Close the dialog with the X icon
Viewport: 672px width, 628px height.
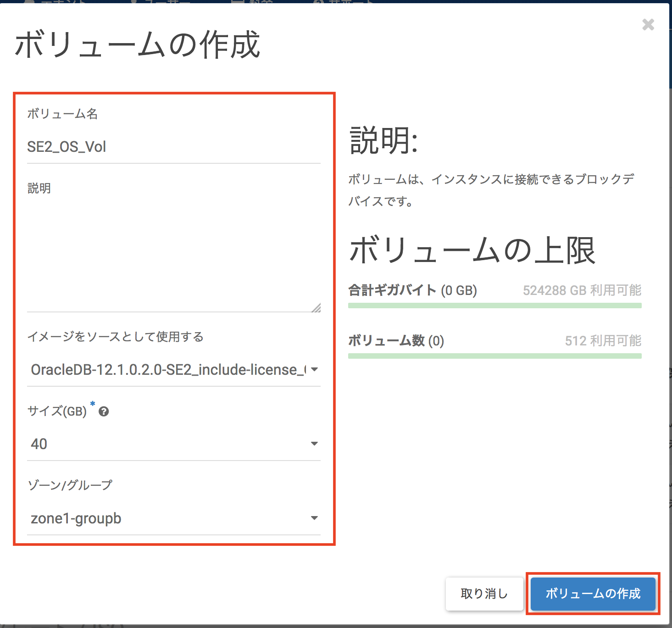[x=648, y=25]
